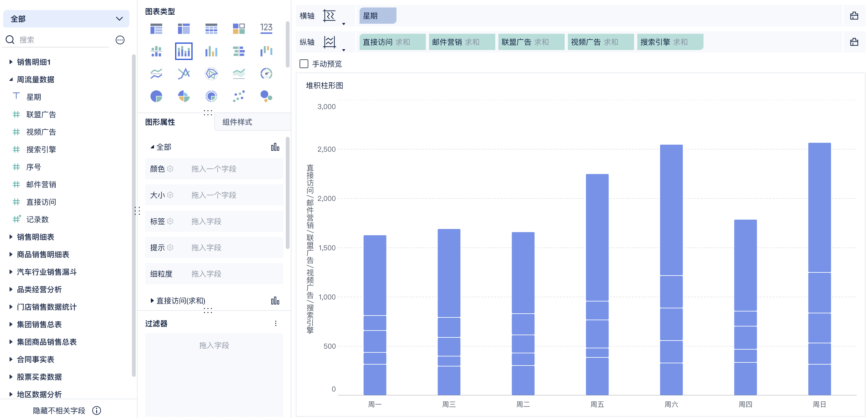This screenshot has height=418, width=868.
Task: Click the info icon beside hide unrelated fields
Action: click(97, 410)
